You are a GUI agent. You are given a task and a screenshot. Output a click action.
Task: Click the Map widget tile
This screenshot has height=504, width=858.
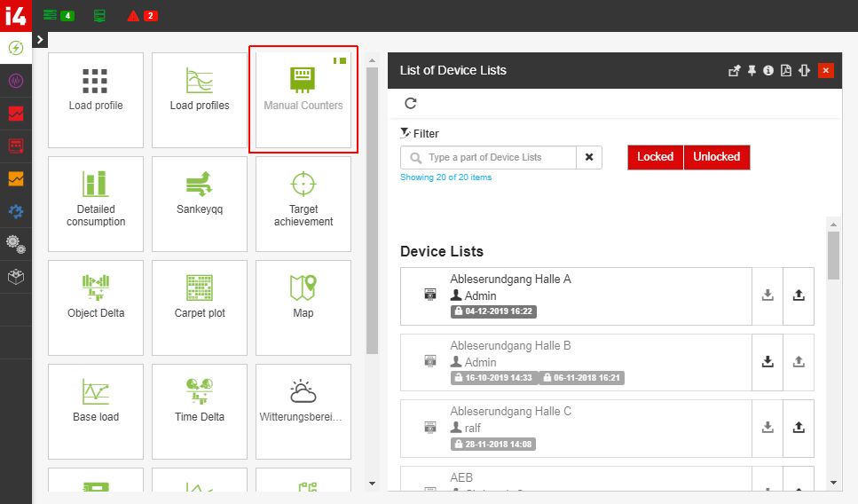(303, 308)
